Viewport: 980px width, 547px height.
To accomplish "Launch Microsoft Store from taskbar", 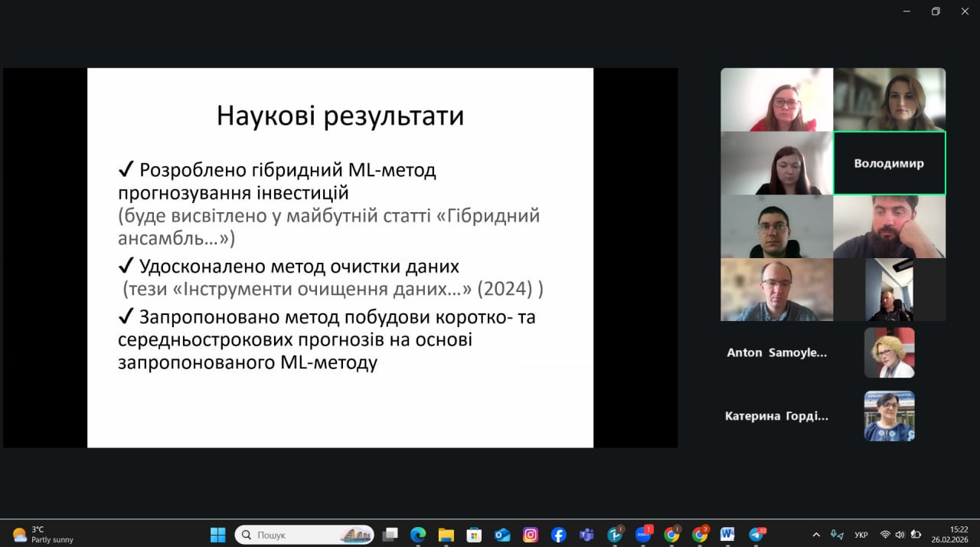I will (474, 535).
